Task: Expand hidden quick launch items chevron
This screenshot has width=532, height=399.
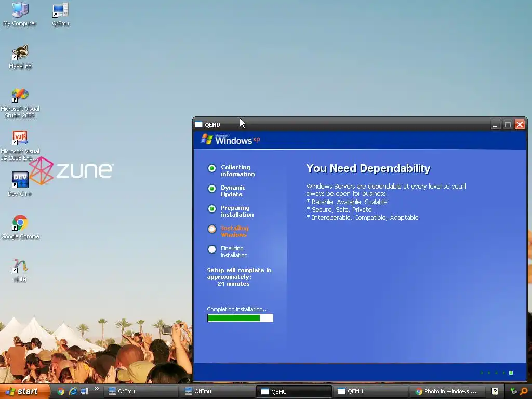Action: pos(97,389)
